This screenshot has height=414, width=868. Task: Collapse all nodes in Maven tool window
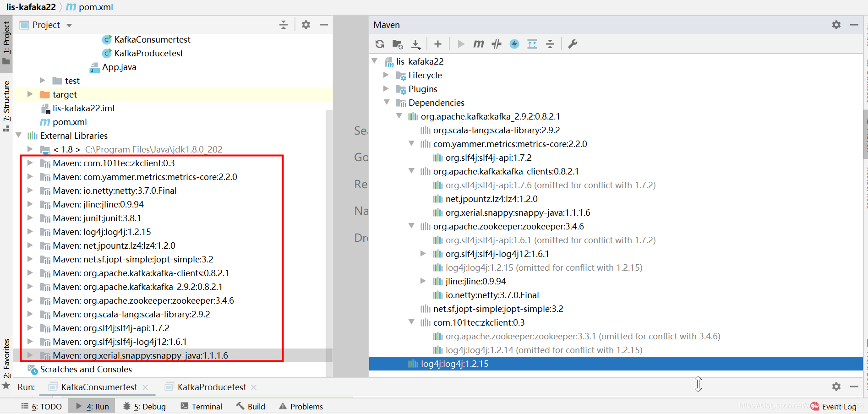(550, 44)
